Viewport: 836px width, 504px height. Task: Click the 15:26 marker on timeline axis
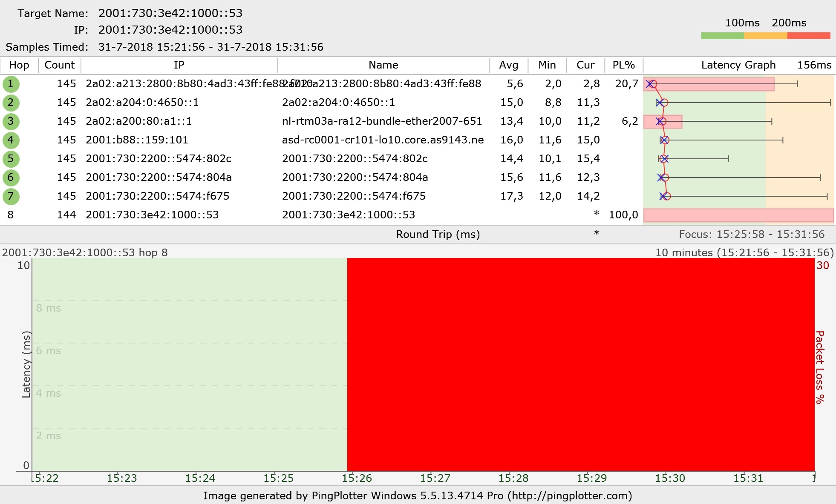coord(357,478)
